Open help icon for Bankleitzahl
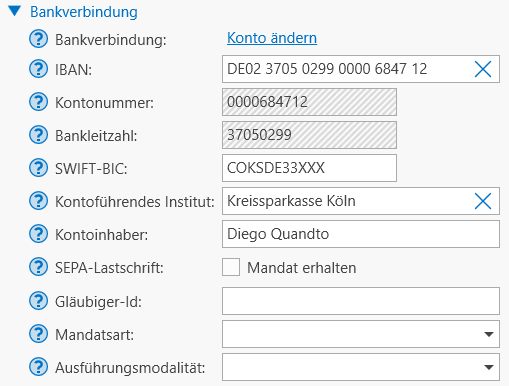Image resolution: width=509 pixels, height=386 pixels. pyautogui.click(x=39, y=135)
